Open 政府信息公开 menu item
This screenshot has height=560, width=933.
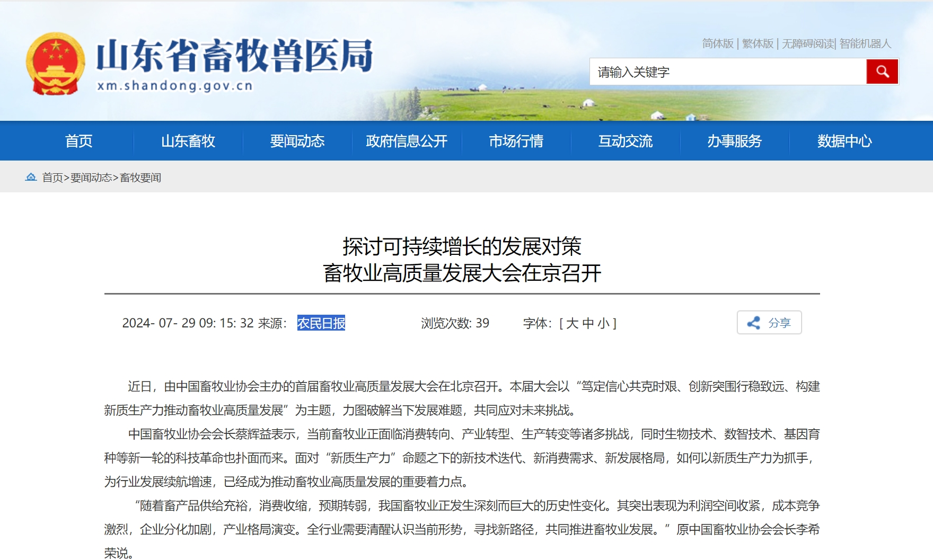coord(407,141)
